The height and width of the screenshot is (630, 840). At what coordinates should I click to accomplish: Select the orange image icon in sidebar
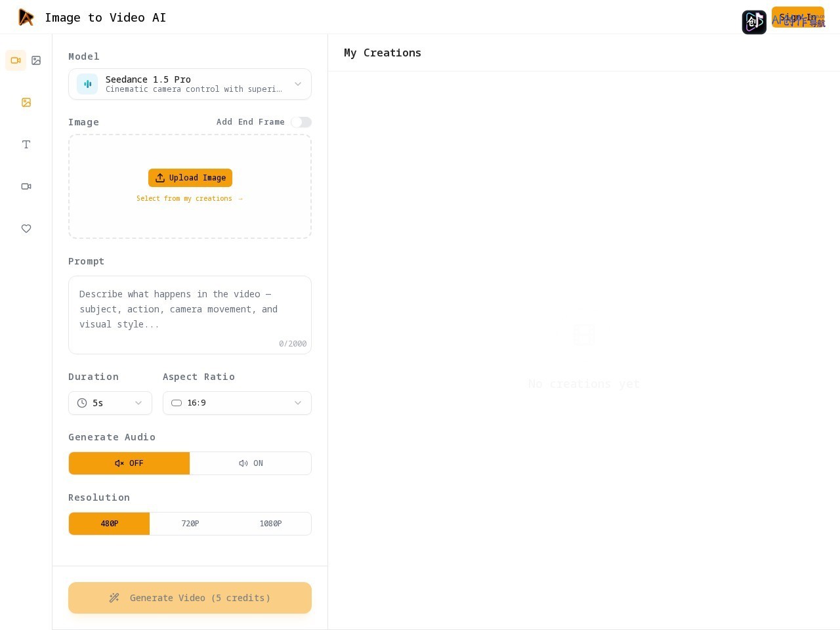(26, 102)
